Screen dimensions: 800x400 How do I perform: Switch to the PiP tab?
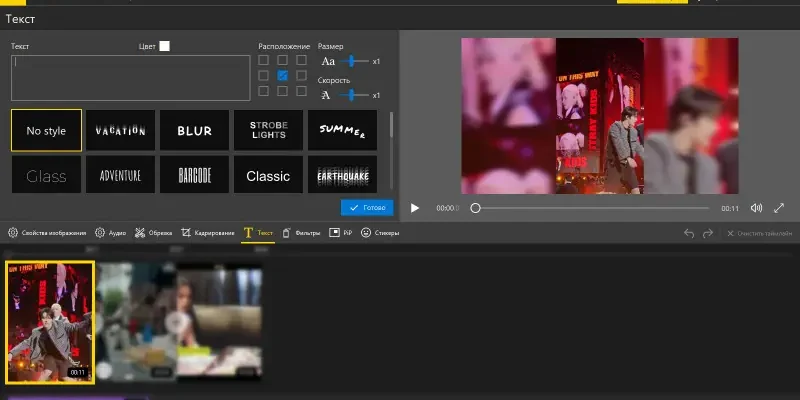click(x=341, y=233)
